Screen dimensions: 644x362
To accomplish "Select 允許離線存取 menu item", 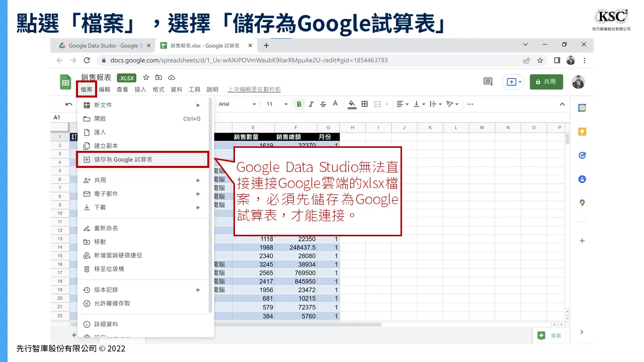I will click(143, 303).
